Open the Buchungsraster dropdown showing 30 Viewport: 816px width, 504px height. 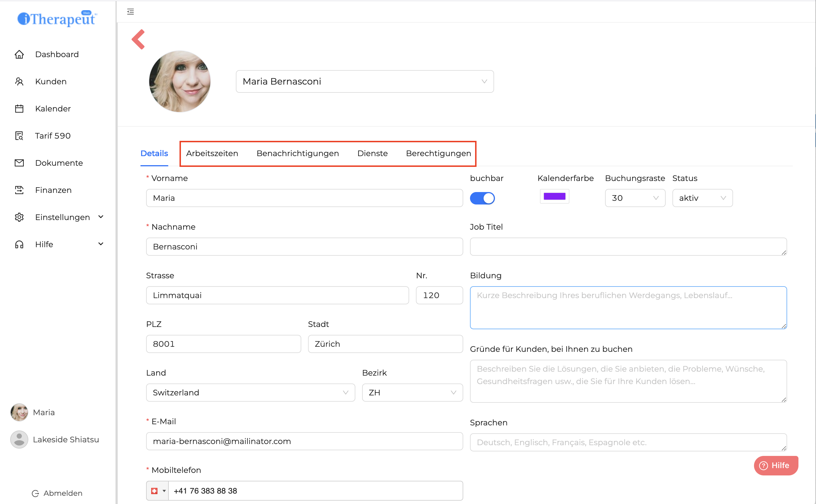(635, 198)
